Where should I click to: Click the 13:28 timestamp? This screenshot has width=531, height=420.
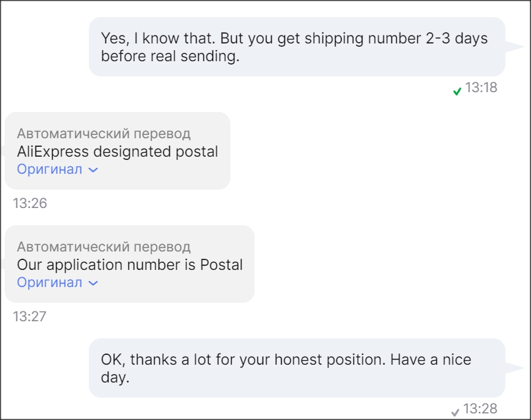pos(480,409)
